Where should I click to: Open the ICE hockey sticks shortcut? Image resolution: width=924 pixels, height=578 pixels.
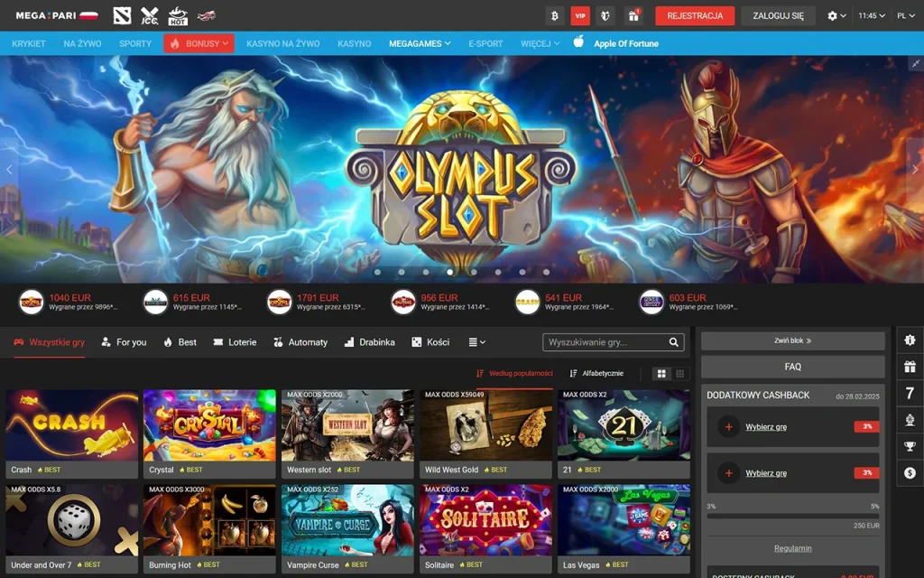150,16
